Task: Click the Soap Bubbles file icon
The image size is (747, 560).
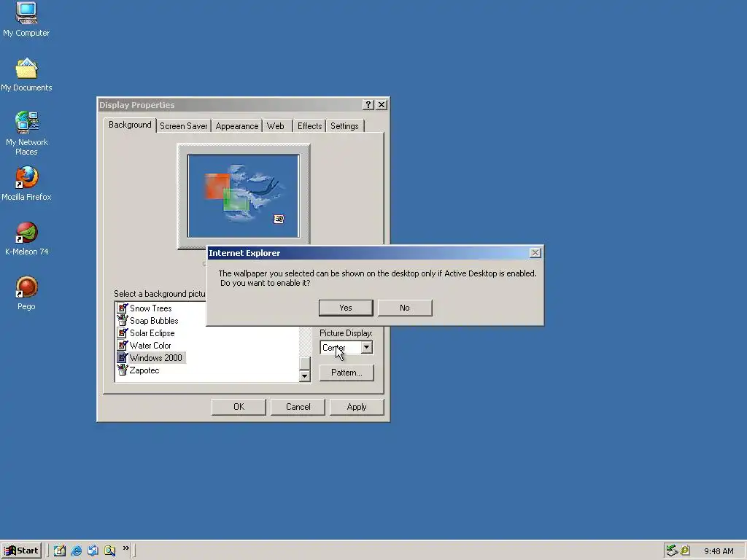Action: pos(123,321)
